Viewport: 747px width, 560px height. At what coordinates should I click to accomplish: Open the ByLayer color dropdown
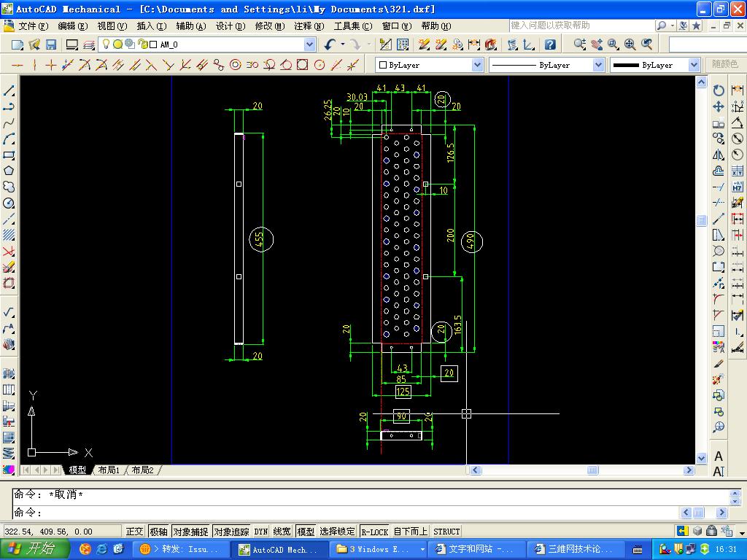(477, 65)
